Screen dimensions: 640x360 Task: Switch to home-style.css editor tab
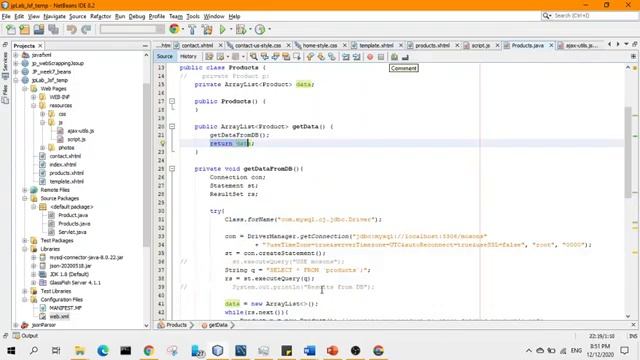(319, 45)
